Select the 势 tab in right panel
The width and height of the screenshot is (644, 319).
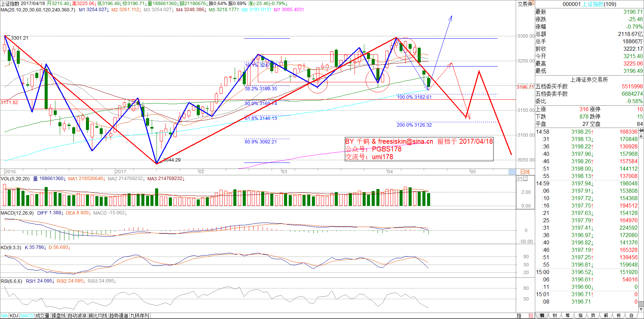(593, 316)
